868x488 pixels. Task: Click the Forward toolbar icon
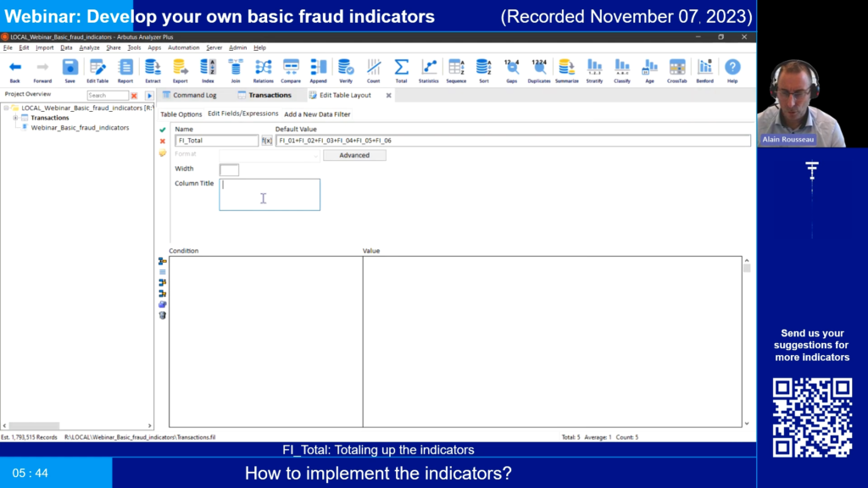[42, 71]
